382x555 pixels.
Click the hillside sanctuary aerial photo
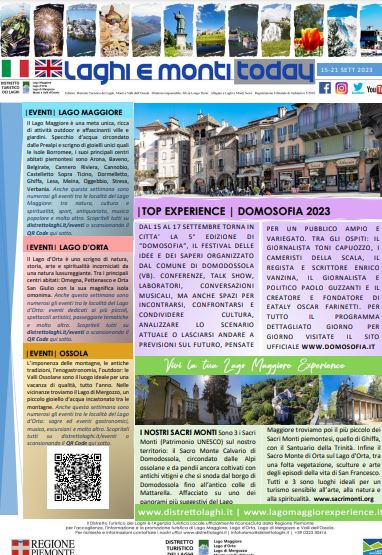pos(280,400)
